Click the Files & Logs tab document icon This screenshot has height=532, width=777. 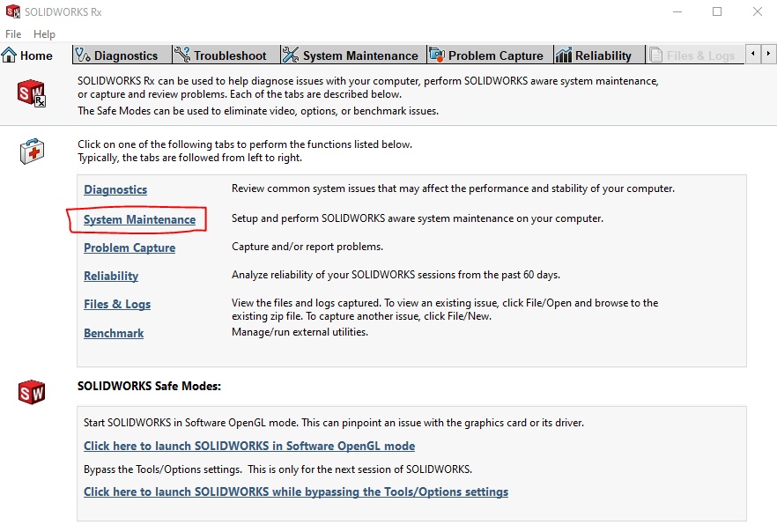tap(655, 55)
